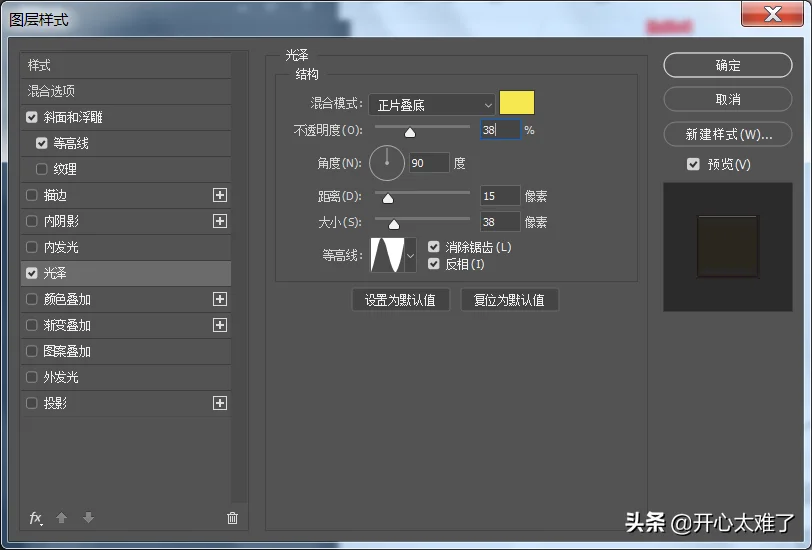
Task: Add another 内阴影 effect via plus icon
Action: point(220,221)
